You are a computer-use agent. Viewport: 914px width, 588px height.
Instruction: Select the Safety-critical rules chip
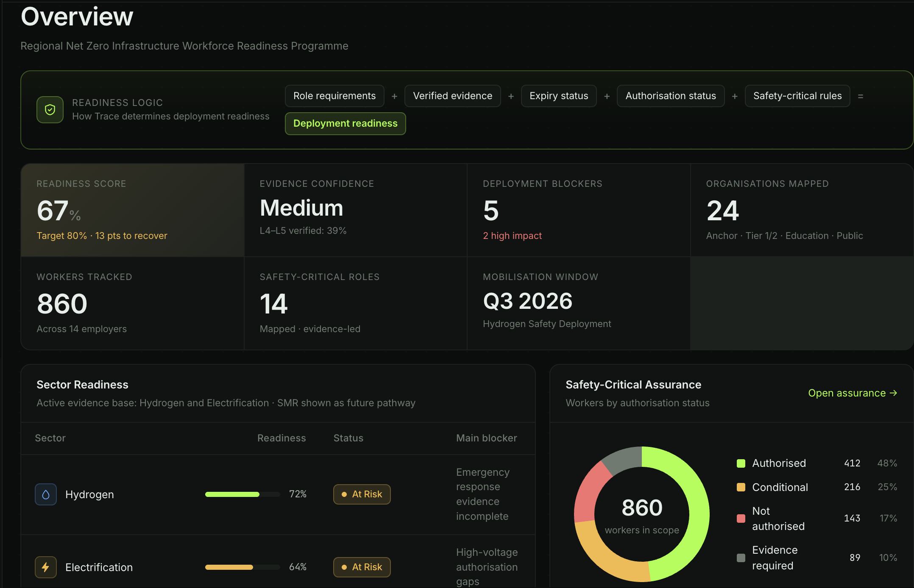(x=797, y=96)
